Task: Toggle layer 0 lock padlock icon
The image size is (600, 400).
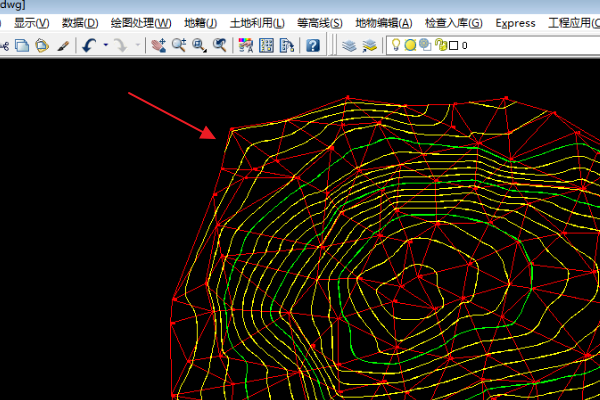Action: coord(440,45)
